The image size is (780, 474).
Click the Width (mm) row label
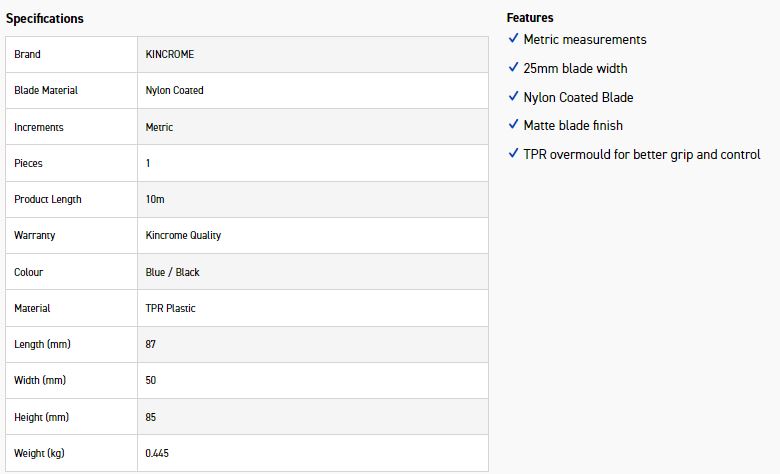click(x=41, y=380)
